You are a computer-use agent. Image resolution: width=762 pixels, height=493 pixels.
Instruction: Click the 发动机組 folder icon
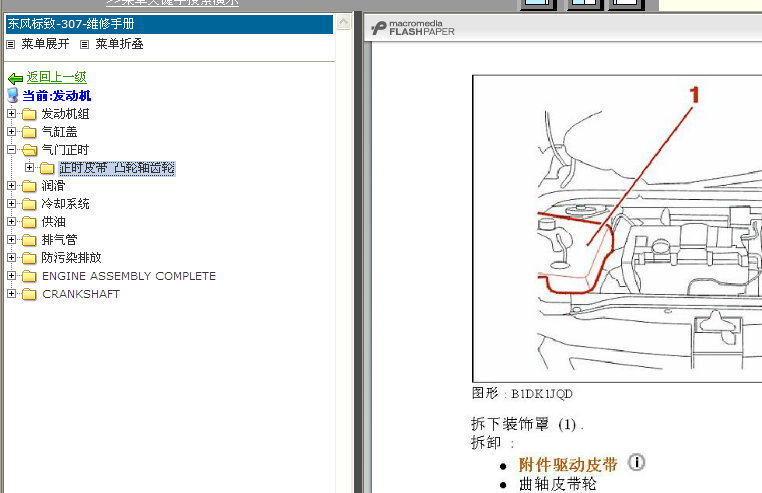click(29, 114)
